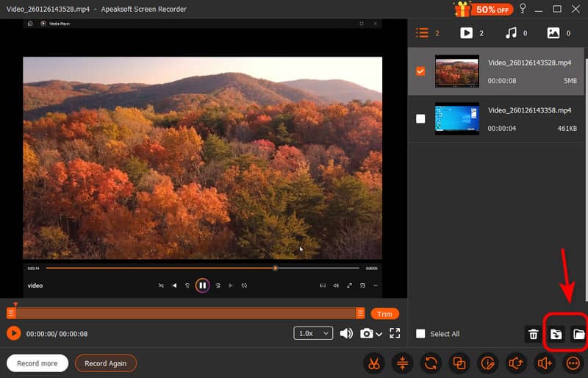Delete the selected recording with trash icon
The image size is (588, 378).
(x=533, y=335)
